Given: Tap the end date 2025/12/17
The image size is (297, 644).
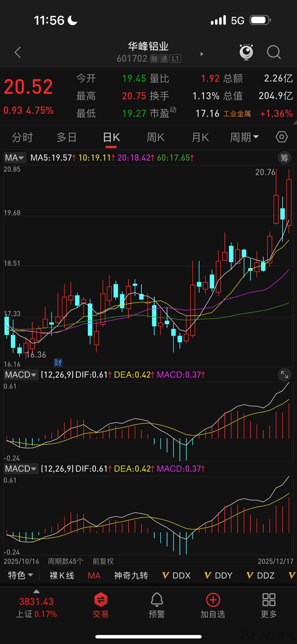Looking at the screenshot, I should point(276,561).
